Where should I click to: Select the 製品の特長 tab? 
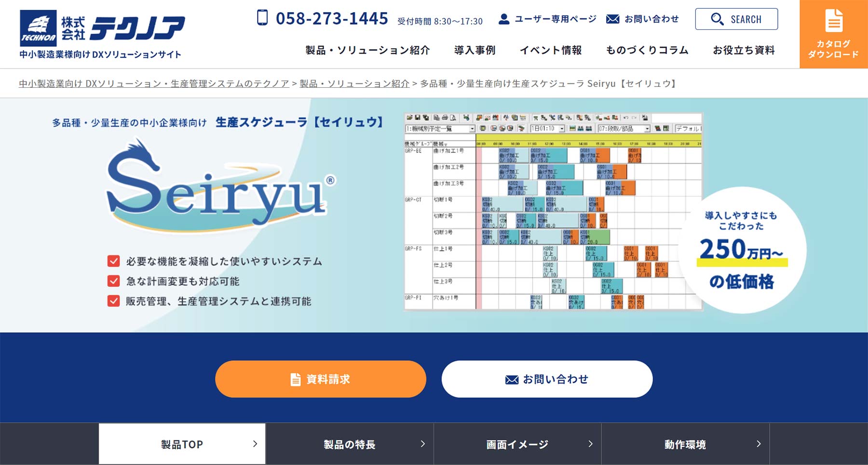(x=350, y=444)
